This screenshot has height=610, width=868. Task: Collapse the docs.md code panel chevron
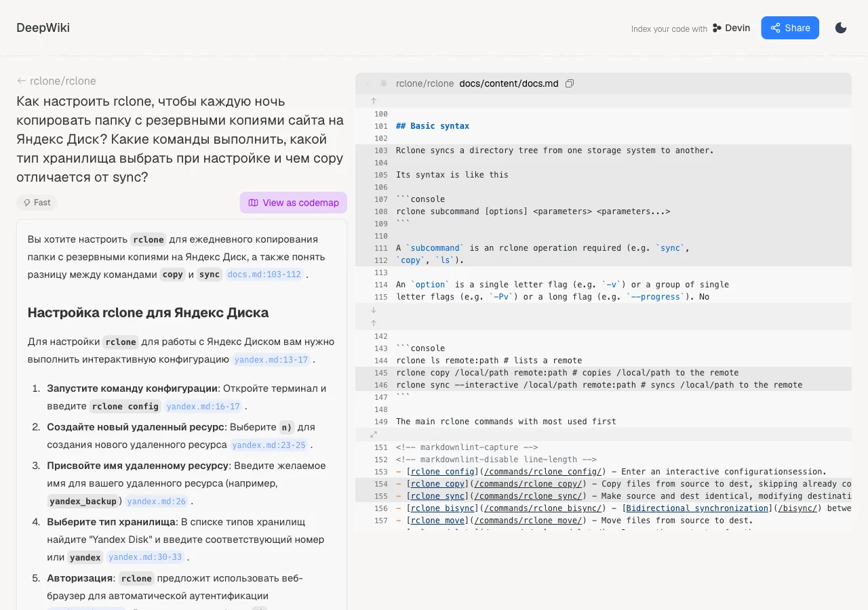[x=368, y=83]
